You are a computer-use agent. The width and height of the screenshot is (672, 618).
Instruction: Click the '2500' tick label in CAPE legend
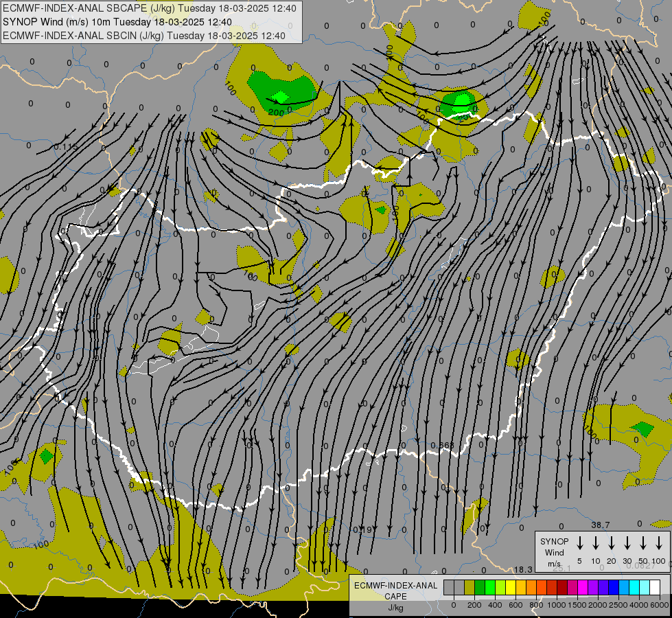(x=618, y=605)
